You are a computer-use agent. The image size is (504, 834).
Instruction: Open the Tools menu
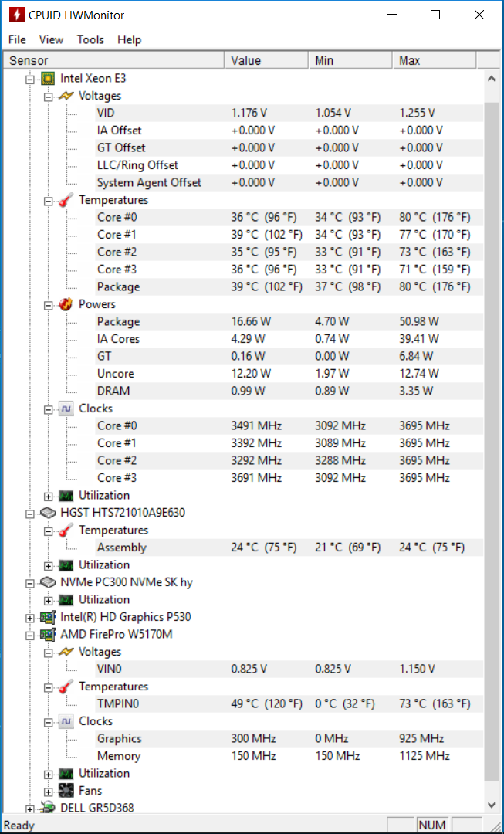(x=90, y=39)
